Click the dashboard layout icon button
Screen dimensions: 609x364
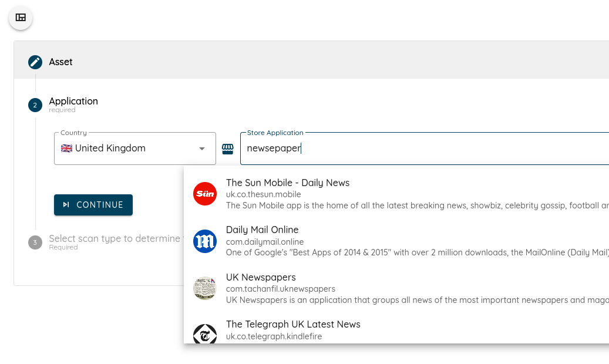(x=21, y=18)
